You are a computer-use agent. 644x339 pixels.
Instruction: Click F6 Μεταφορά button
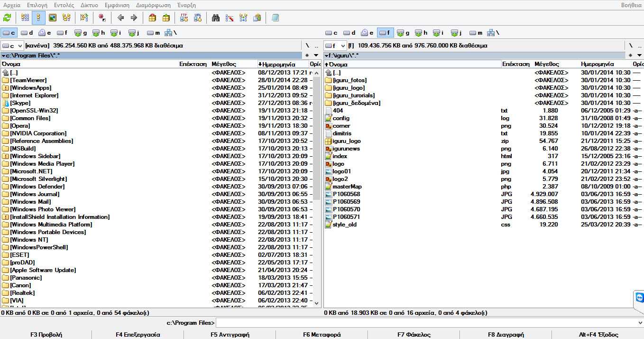click(x=322, y=334)
